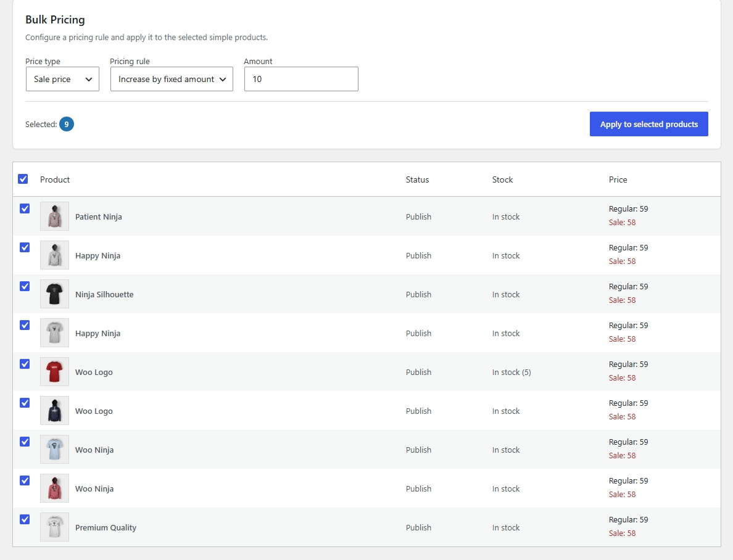Image resolution: width=733 pixels, height=560 pixels.
Task: Click the Selected count badge showing 9
Action: click(67, 124)
